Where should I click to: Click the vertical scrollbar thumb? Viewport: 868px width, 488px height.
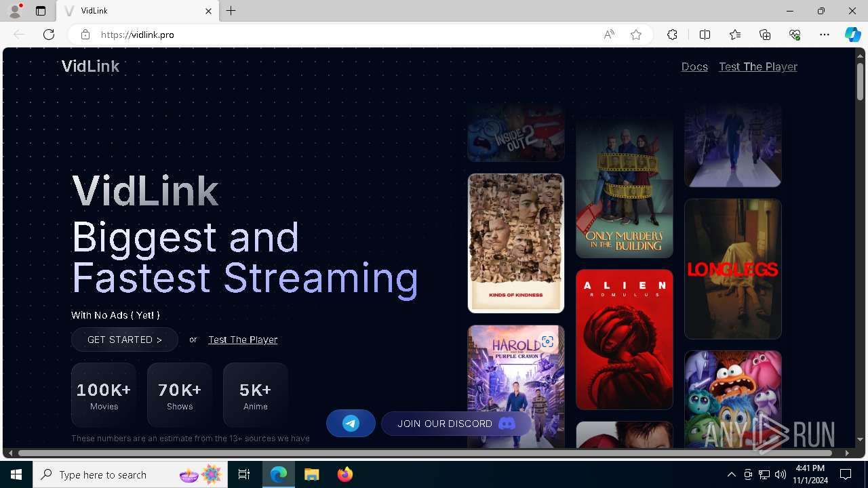coord(861,81)
